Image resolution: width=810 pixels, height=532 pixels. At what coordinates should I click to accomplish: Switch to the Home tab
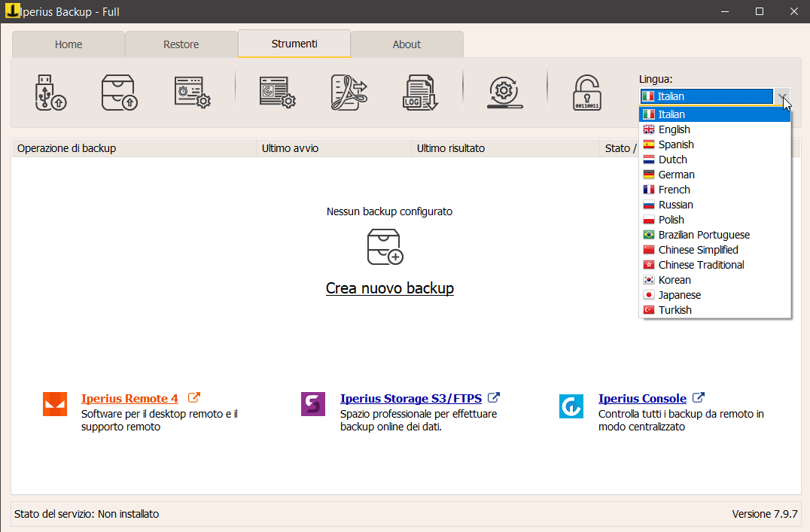[69, 44]
